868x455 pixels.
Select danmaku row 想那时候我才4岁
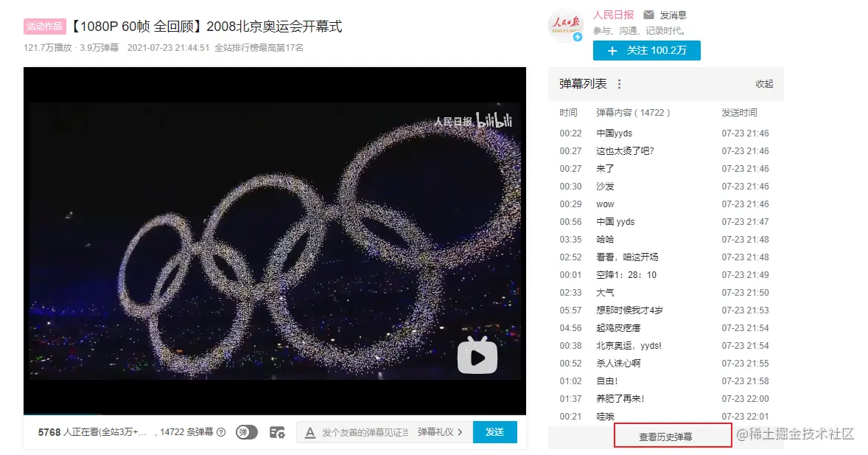pos(666,310)
